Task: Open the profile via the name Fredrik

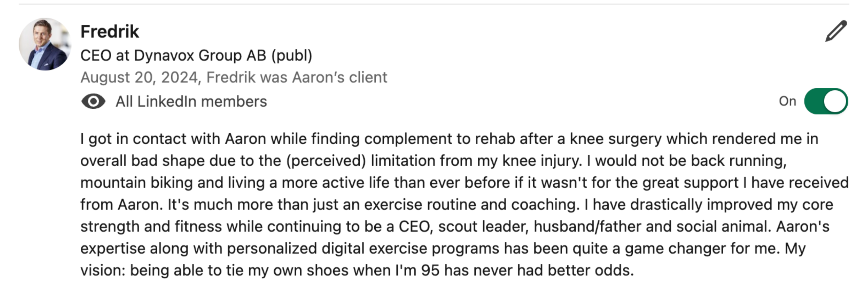Action: tap(110, 31)
